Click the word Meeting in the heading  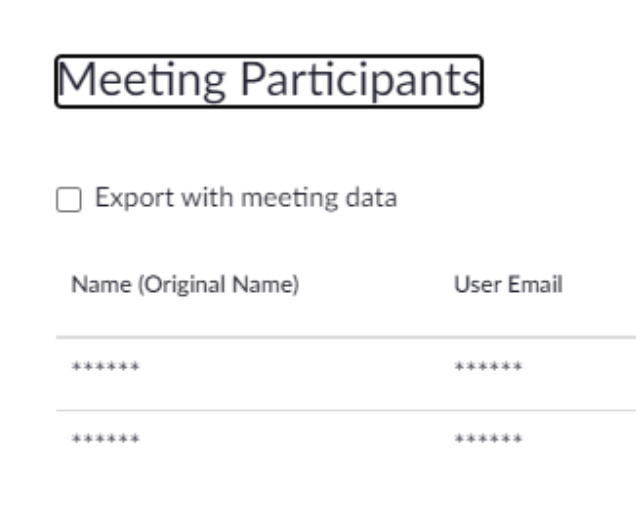(x=141, y=81)
